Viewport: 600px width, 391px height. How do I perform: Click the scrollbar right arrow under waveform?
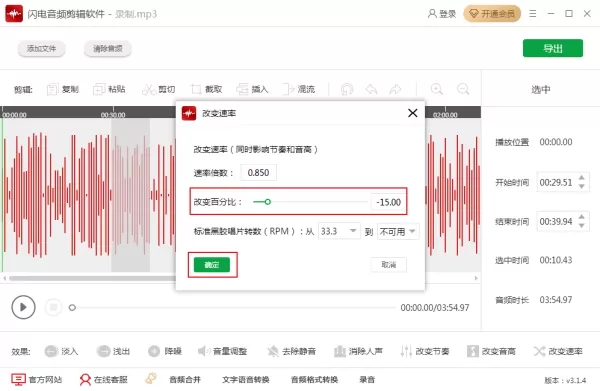(x=476, y=278)
